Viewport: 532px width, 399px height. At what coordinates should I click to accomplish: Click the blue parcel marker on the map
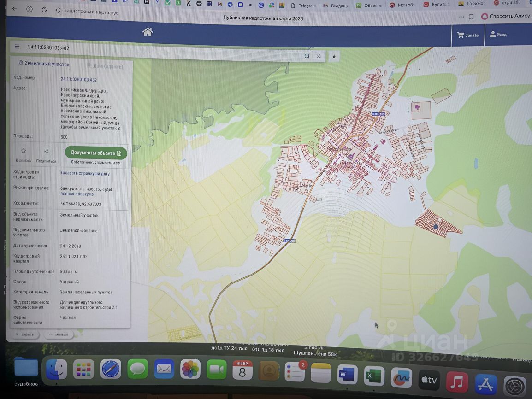(436, 226)
